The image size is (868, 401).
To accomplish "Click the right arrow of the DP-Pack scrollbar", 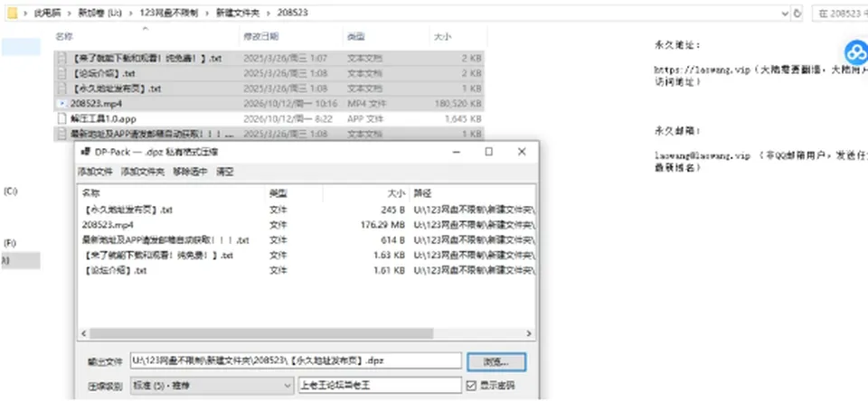I will click(529, 334).
